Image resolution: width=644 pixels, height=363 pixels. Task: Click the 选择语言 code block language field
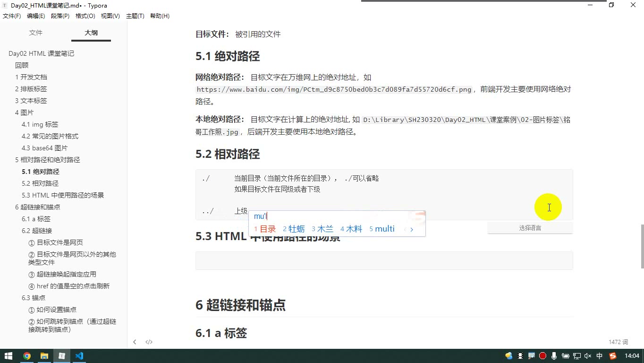[530, 228]
